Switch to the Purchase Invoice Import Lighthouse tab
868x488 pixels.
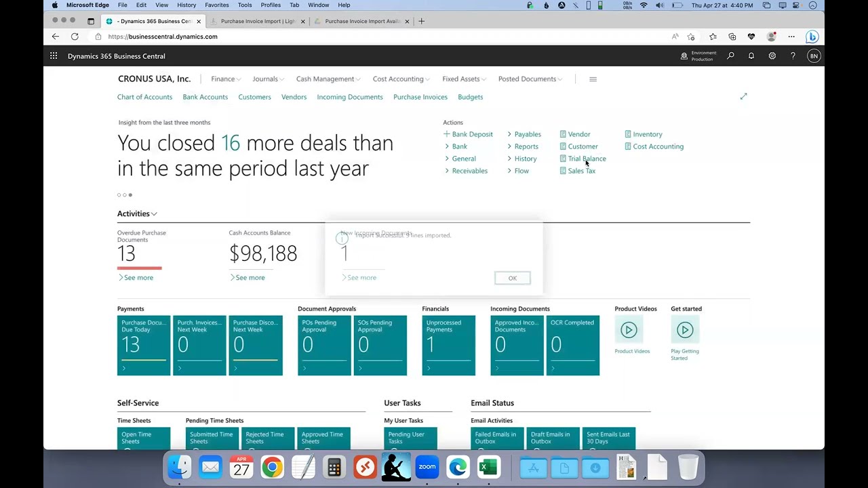pos(258,21)
